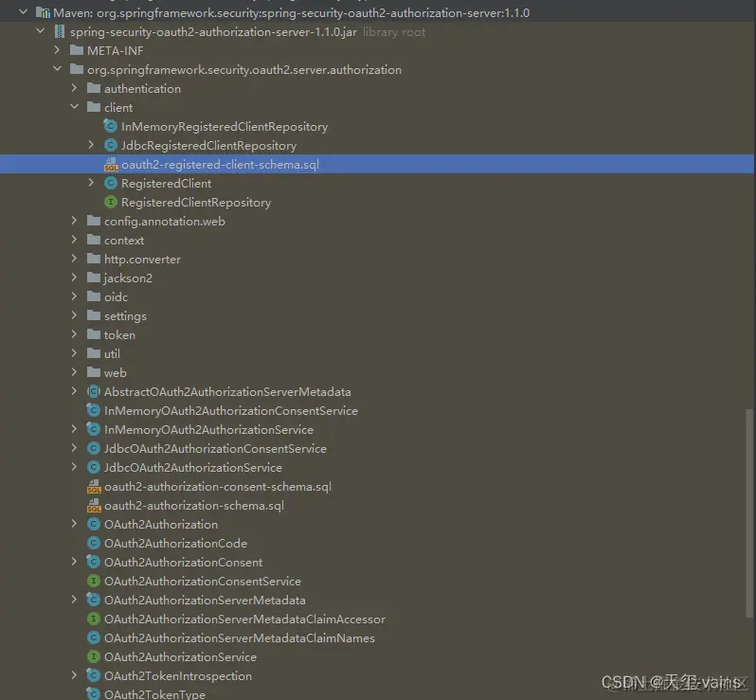Collapse the spring-security-oauth2-authorization-server-1.1.0.jar node
Screen dimensions: 756x700
[41, 31]
